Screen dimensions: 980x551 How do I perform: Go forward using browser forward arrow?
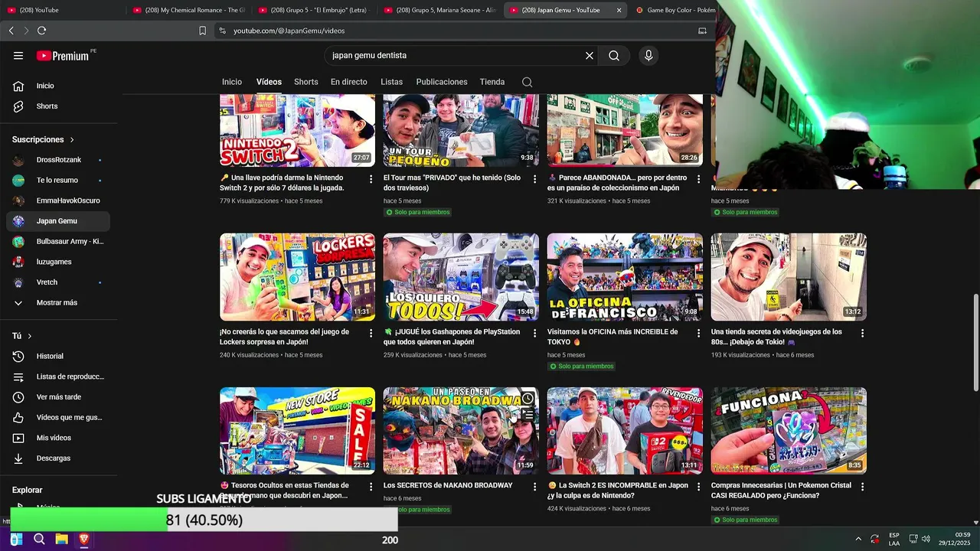pyautogui.click(x=26, y=31)
